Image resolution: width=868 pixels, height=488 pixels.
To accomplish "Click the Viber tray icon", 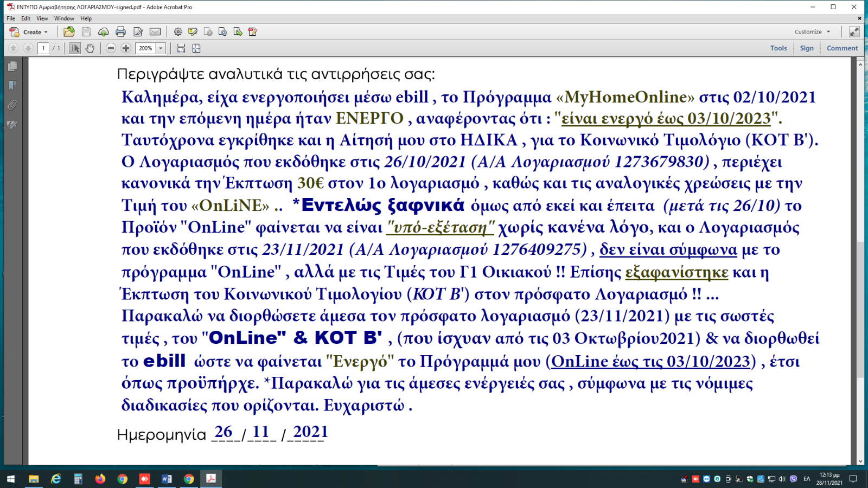I will point(793,479).
